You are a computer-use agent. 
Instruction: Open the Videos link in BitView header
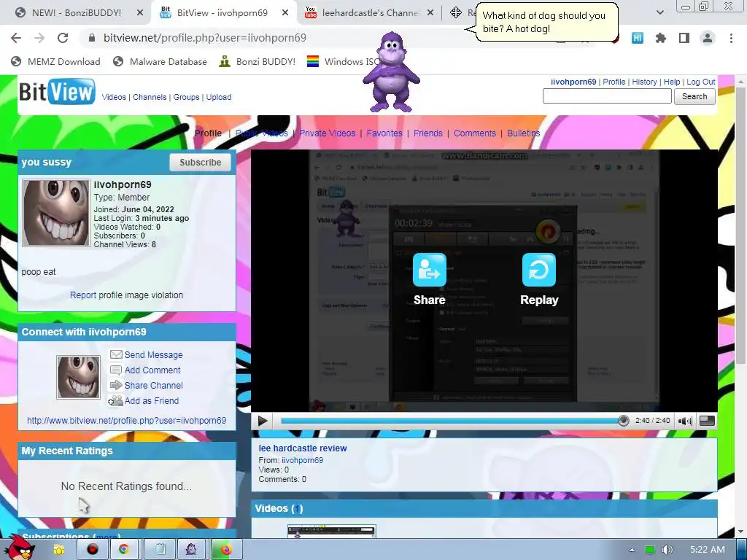click(114, 97)
